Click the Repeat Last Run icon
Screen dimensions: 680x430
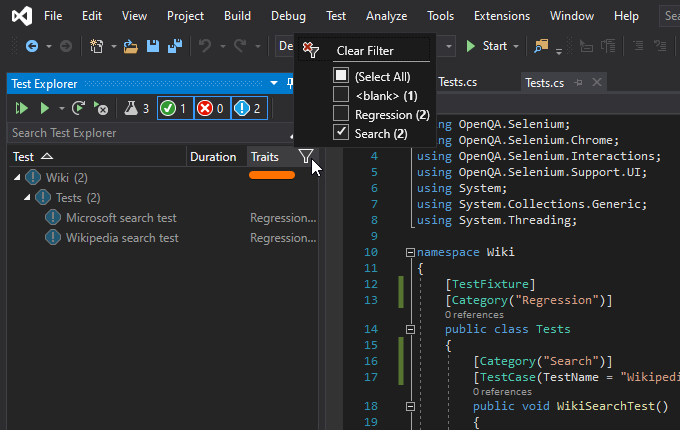[x=78, y=108]
